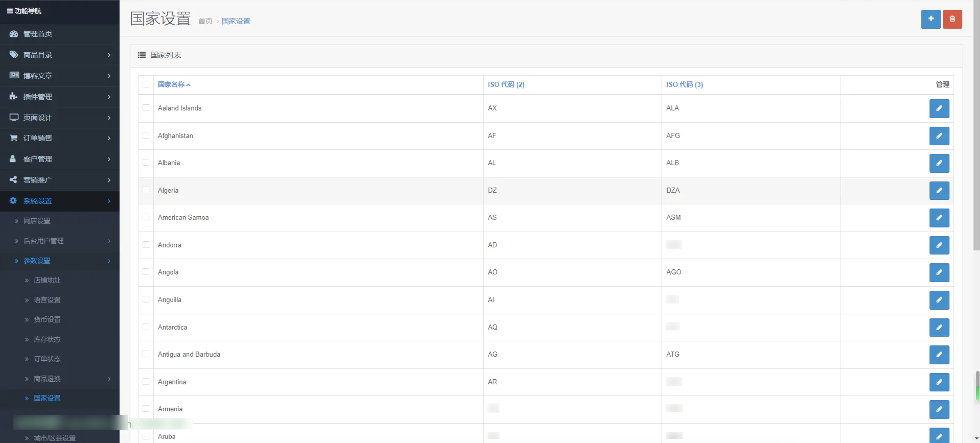Click the edit pencil for Antigua and Barbuda
This screenshot has width=980, height=443.
tap(939, 354)
